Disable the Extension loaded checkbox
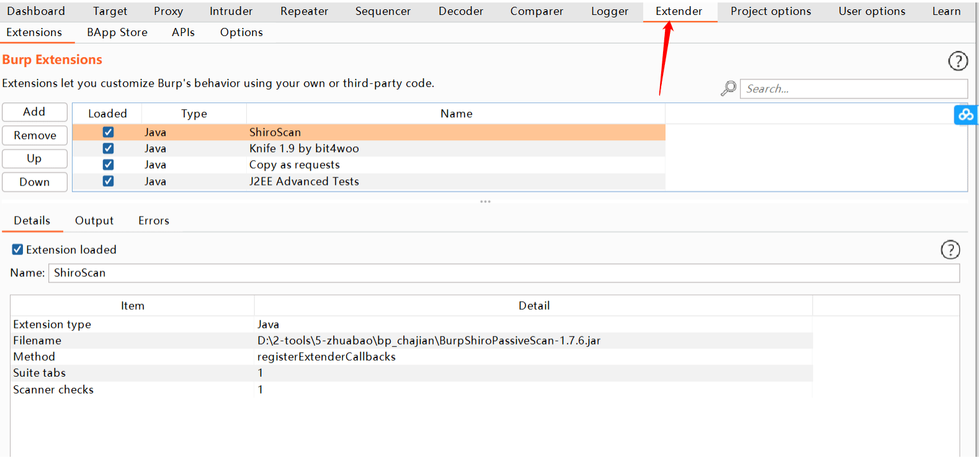This screenshot has width=980, height=463. (17, 249)
